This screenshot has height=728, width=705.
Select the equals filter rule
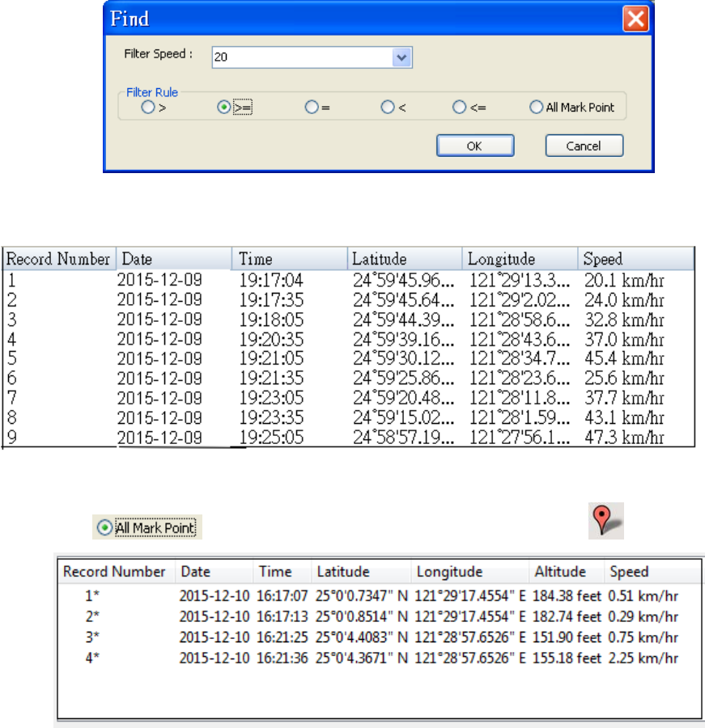pyautogui.click(x=317, y=108)
